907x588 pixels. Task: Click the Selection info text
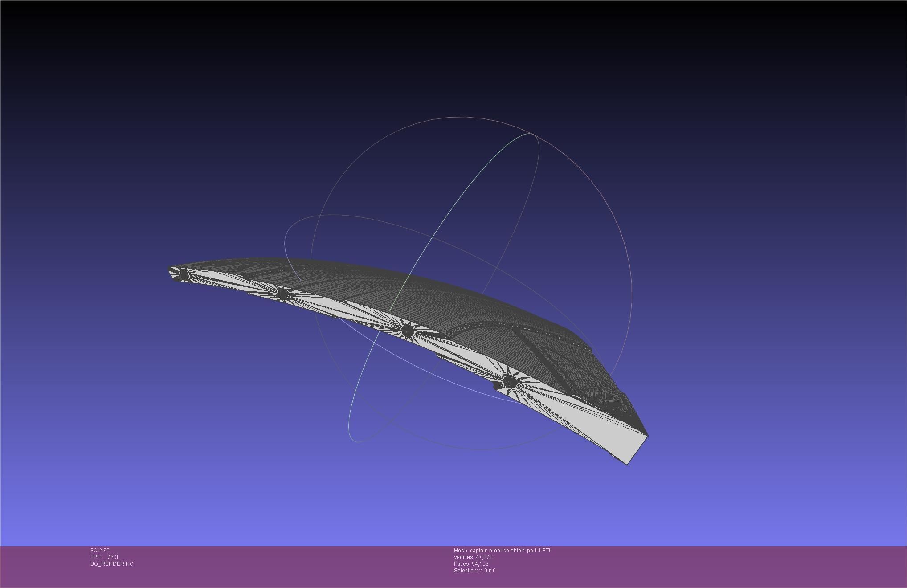474,571
